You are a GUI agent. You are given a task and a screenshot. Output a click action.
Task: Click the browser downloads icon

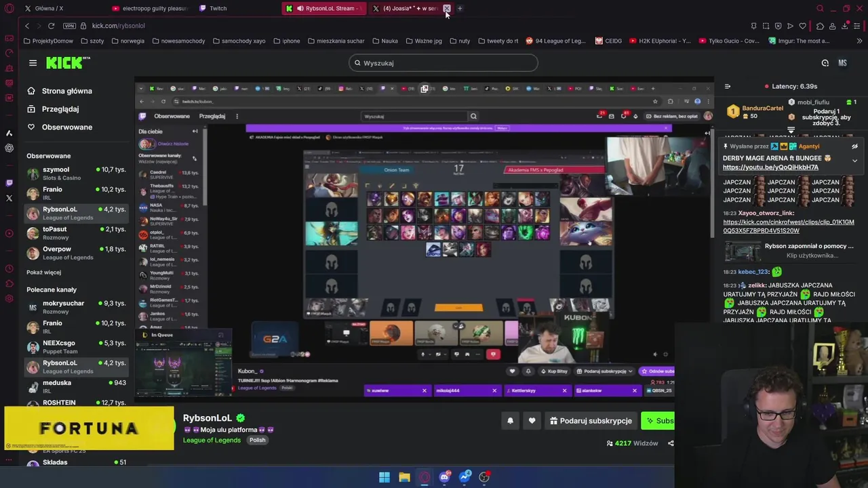click(845, 26)
